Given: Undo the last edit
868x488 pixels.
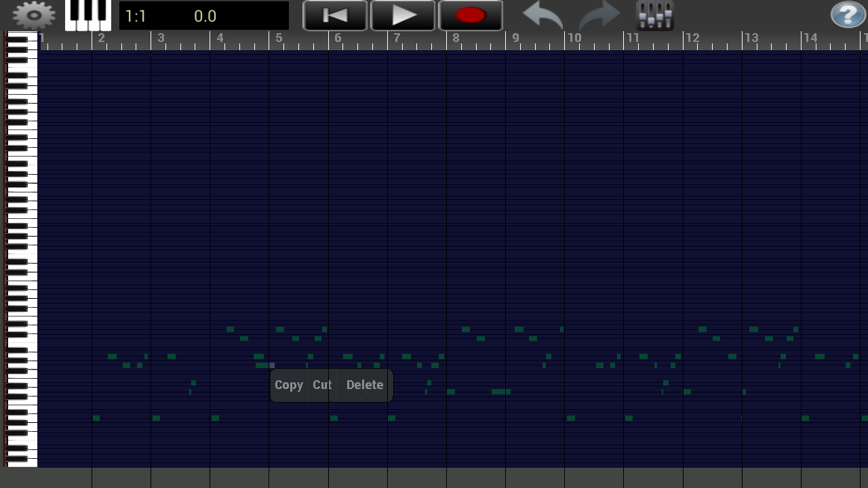Looking at the screenshot, I should (x=541, y=14).
